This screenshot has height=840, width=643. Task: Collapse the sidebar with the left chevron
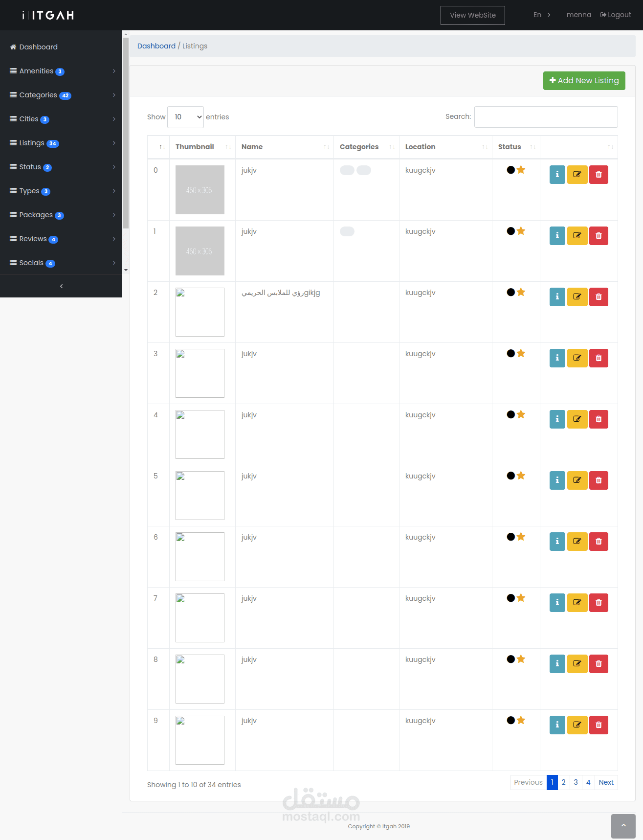pyautogui.click(x=61, y=286)
